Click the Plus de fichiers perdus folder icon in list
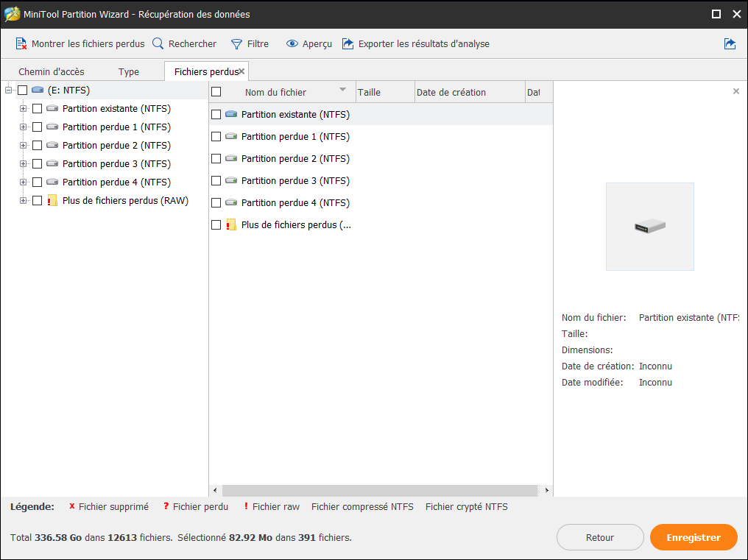 tap(231, 224)
